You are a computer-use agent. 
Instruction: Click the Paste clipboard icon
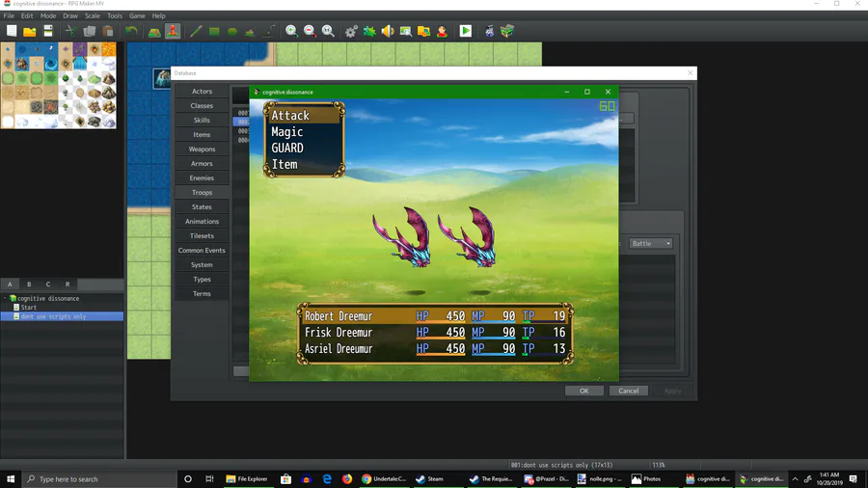point(108,31)
